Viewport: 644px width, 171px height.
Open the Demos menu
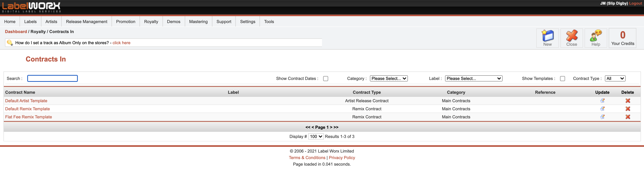pos(173,22)
